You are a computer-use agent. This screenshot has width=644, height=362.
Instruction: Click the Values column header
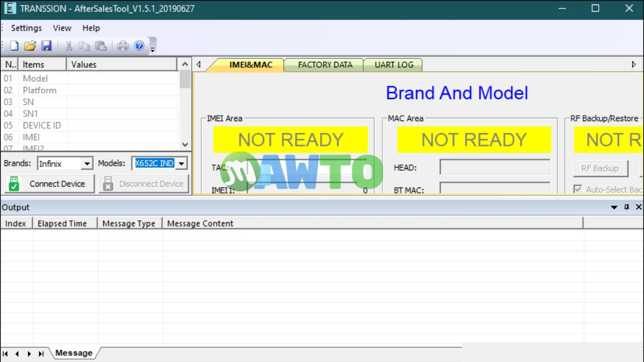122,64
